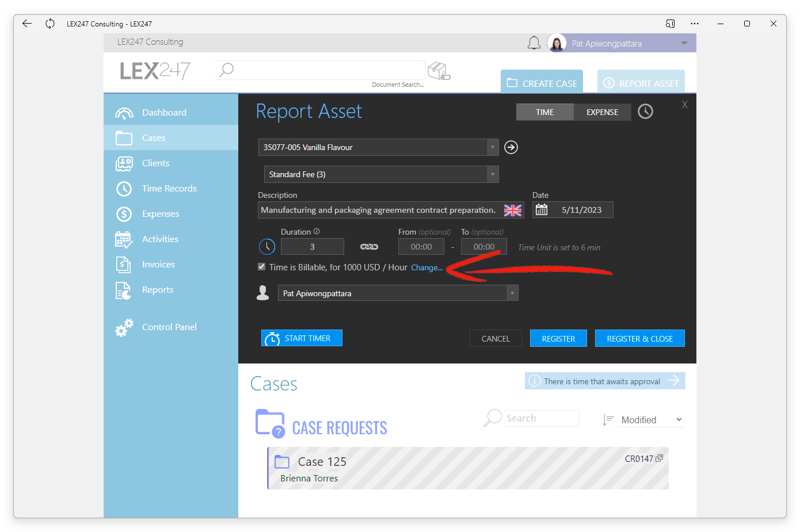Click the UK flag language icon
Viewport: 800px width, 532px height.
point(513,210)
